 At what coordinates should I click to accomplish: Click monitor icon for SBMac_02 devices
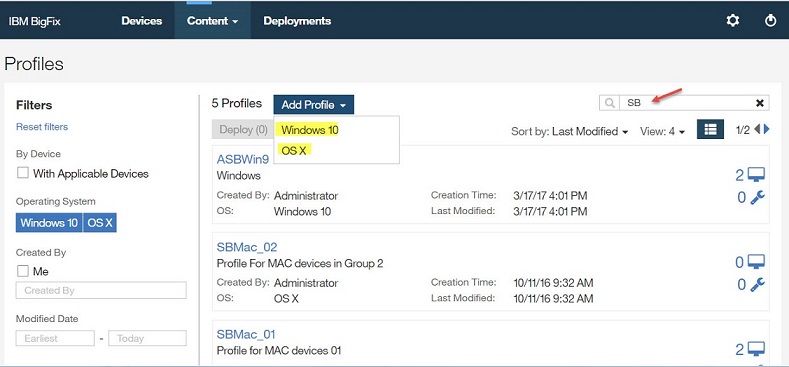coord(756,262)
